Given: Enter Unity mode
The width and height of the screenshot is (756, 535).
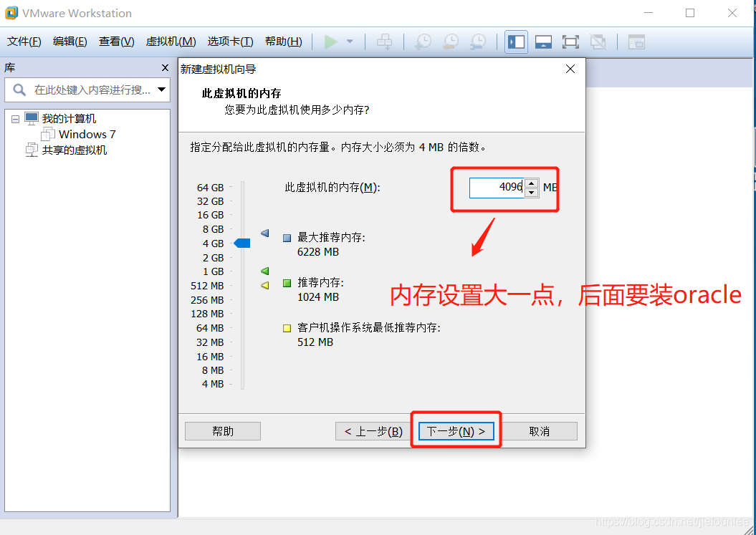Looking at the screenshot, I should pyautogui.click(x=598, y=41).
